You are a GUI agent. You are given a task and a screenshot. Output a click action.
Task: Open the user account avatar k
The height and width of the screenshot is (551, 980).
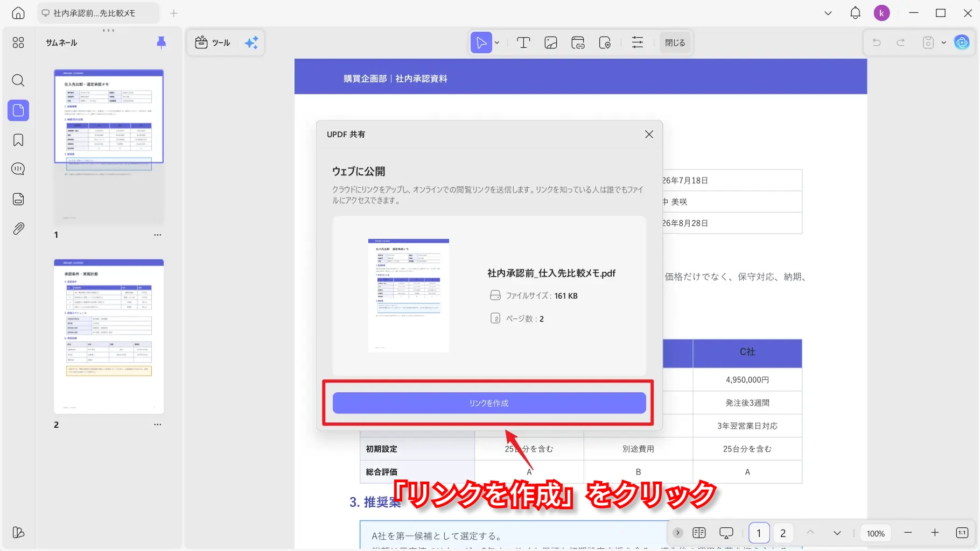pyautogui.click(x=881, y=13)
